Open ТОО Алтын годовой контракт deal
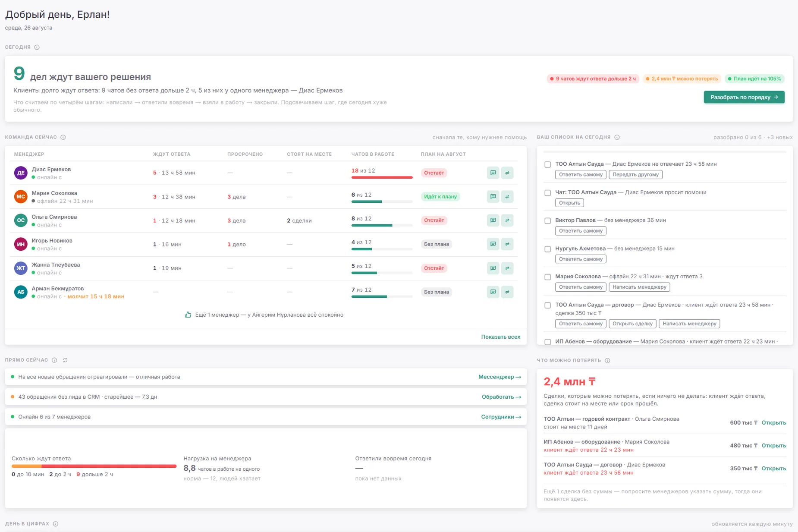Image resolution: width=798 pixels, height=532 pixels. [773, 423]
